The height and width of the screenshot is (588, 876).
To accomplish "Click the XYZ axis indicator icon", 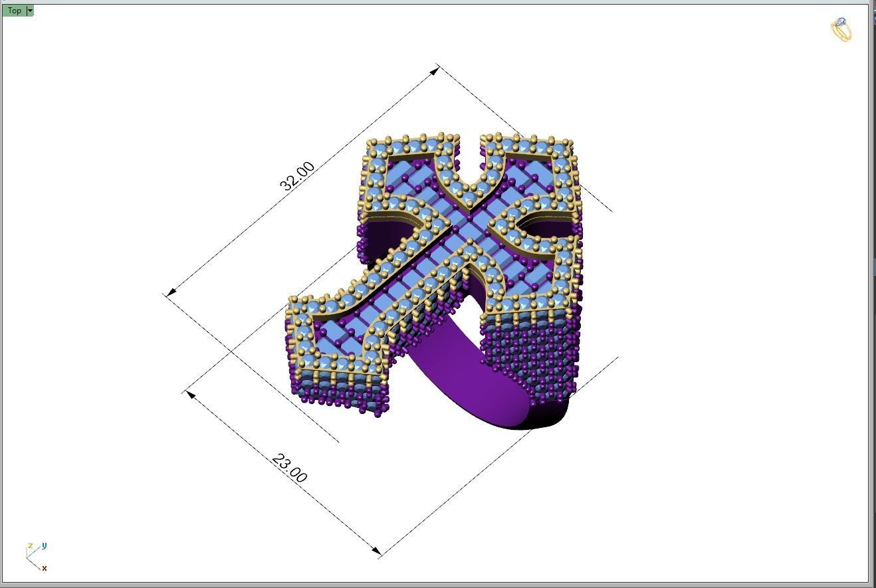I will point(37,557).
